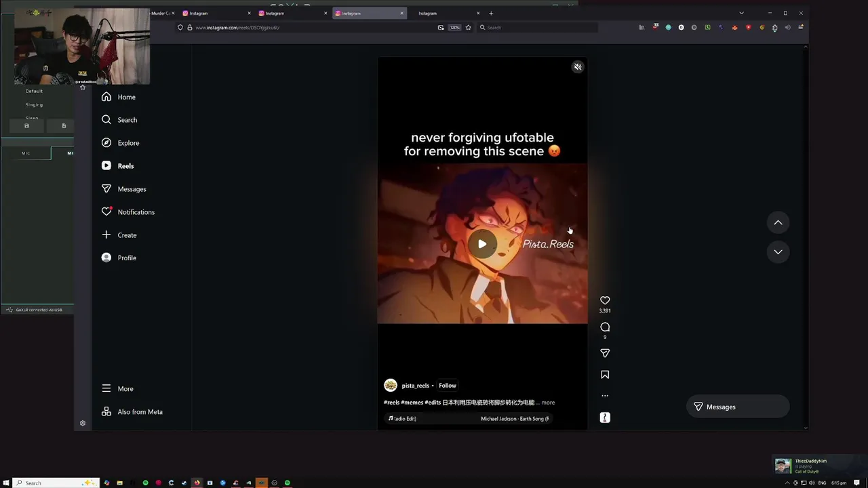Viewport: 868px width, 488px height.
Task: Click the ENG language indicator
Action: tap(822, 483)
